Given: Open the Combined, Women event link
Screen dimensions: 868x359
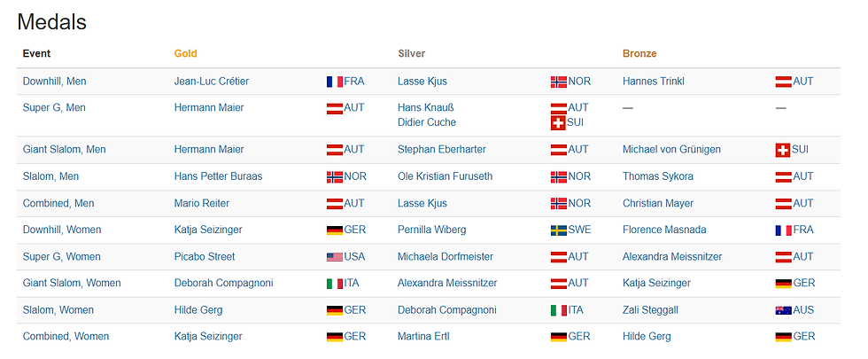Looking at the screenshot, I should point(66,337).
